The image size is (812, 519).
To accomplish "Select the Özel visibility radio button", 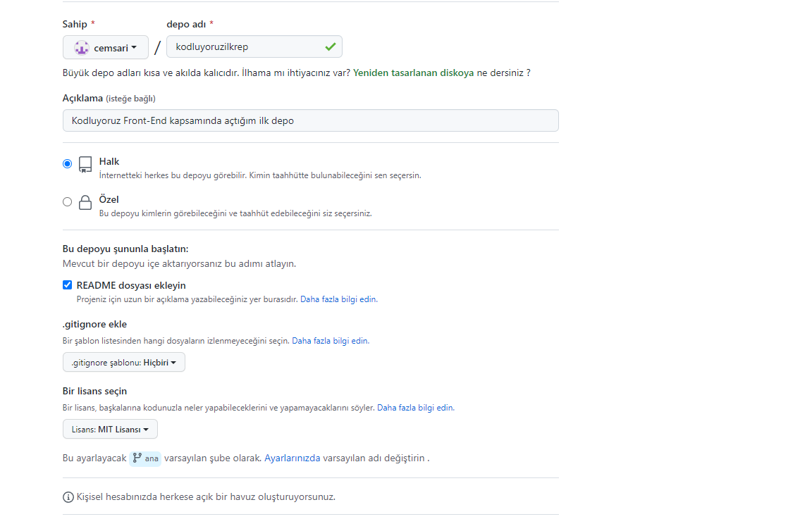I will pyautogui.click(x=67, y=201).
